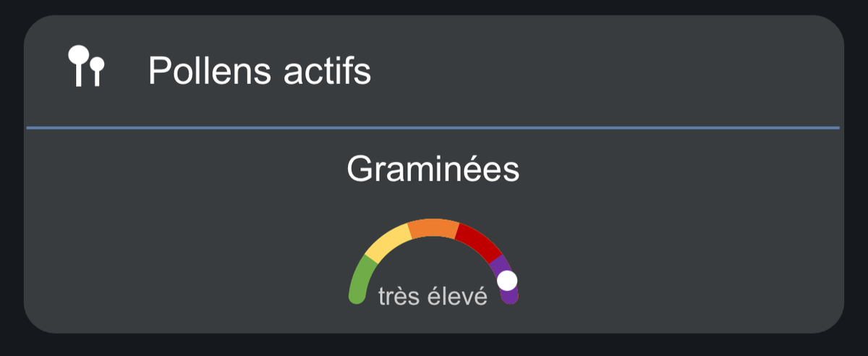Click the "très élevé" level label

pyautogui.click(x=433, y=296)
